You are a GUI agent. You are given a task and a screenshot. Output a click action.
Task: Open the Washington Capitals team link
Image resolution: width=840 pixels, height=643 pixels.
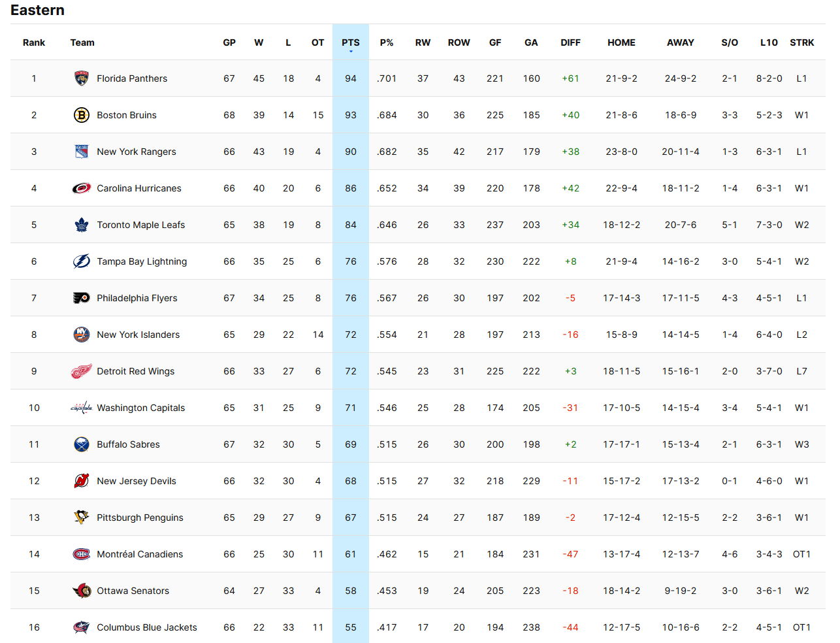[141, 408]
